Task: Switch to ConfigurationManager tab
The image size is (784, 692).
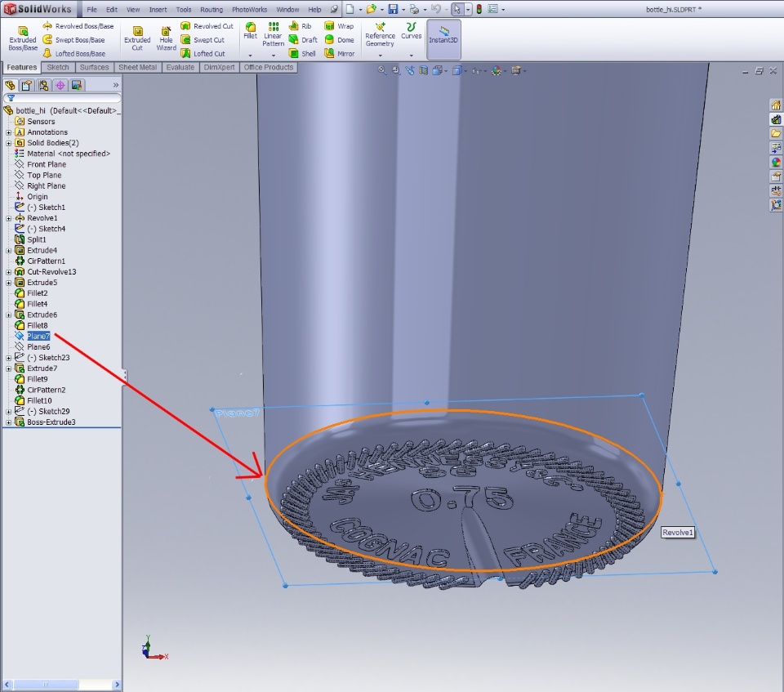Action: click(x=43, y=85)
